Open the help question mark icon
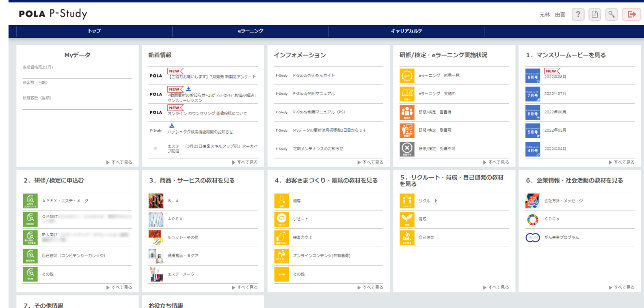Screen dimensions: 644x308 (x=578, y=15)
